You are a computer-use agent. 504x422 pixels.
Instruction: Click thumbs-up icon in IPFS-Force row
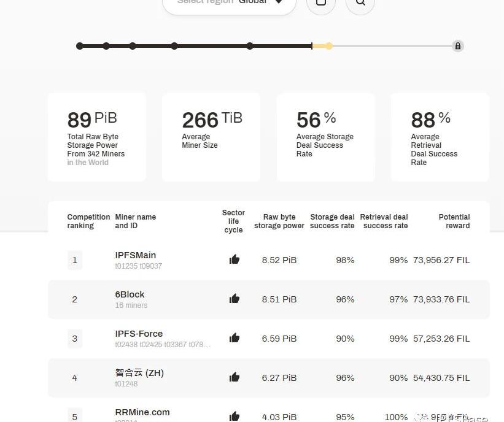pyautogui.click(x=234, y=338)
